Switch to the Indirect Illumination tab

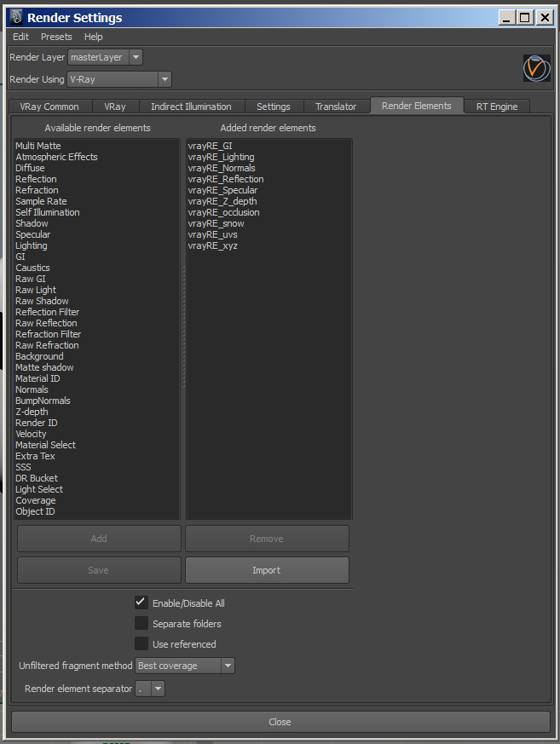pos(191,107)
